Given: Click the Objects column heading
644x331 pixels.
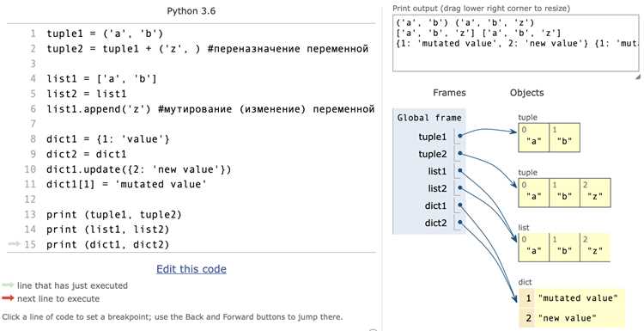Looking at the screenshot, I should (527, 93).
